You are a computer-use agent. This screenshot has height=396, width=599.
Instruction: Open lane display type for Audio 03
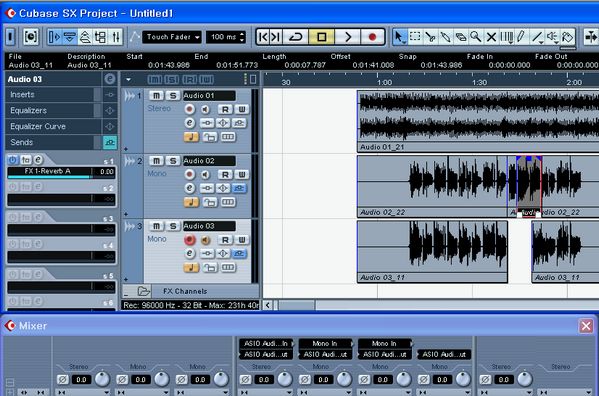[x=228, y=267]
